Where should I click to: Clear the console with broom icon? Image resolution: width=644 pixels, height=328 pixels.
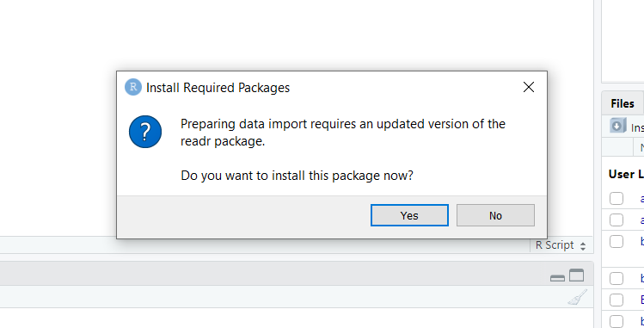[578, 297]
